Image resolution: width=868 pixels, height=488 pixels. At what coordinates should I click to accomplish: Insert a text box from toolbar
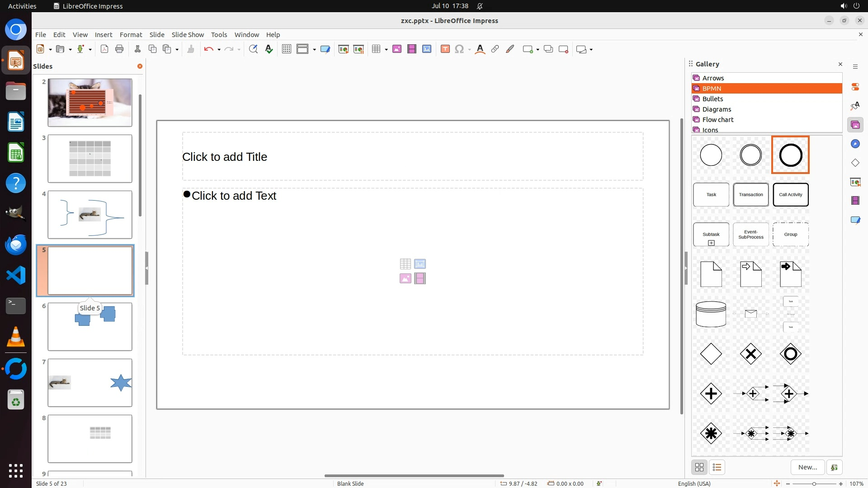(x=445, y=49)
